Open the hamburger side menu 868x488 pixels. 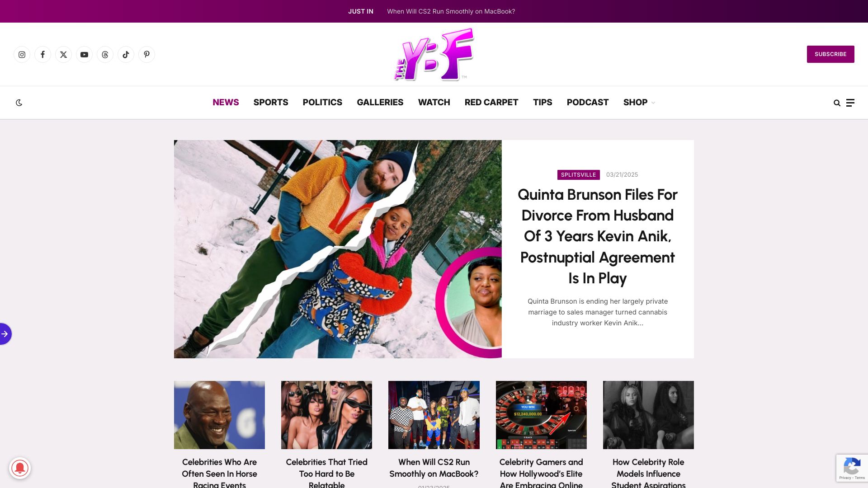(850, 103)
